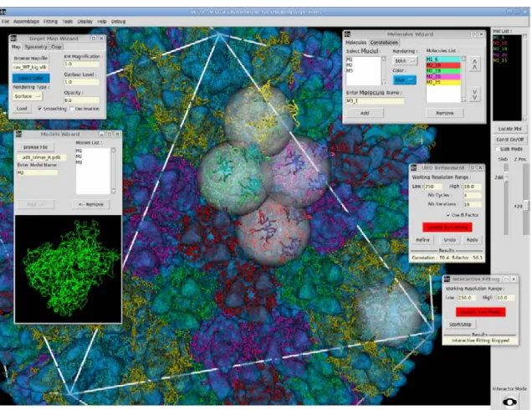Select the Map tab in Target Map Wizard
The image size is (532, 410).
pyautogui.click(x=16, y=47)
